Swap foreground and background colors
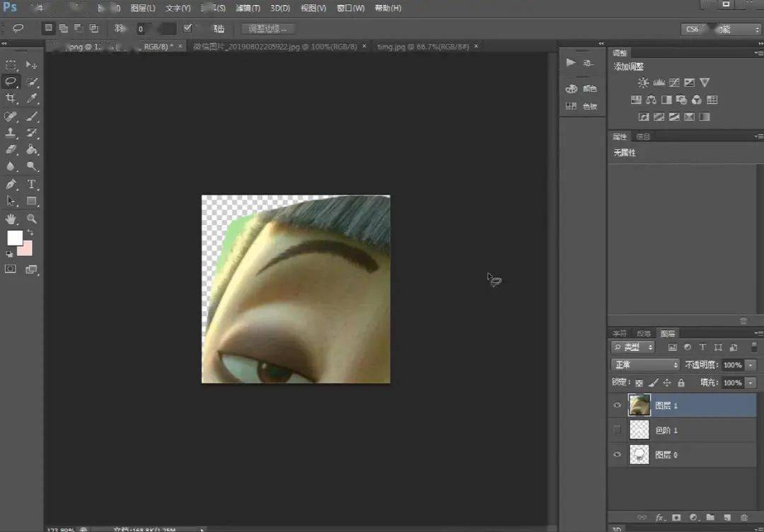Viewport: 764px width, 532px height. [x=30, y=232]
